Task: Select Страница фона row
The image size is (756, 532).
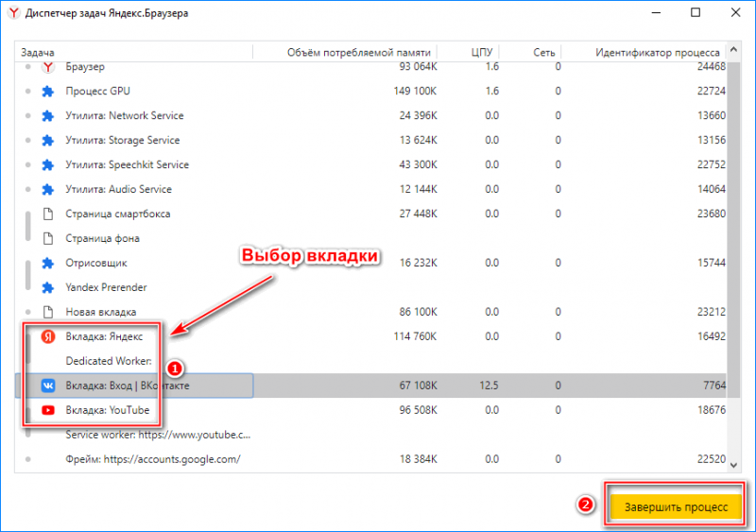Action: [370, 238]
